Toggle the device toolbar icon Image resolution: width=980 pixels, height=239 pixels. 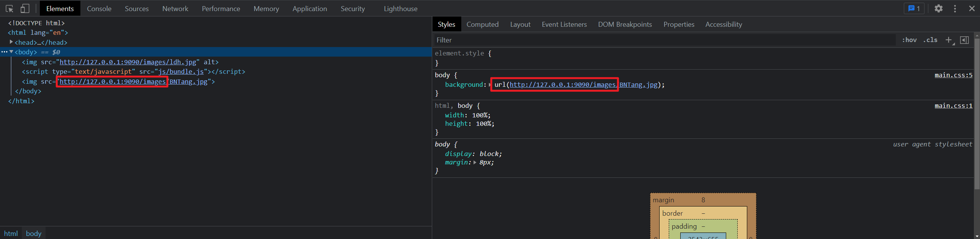point(25,8)
